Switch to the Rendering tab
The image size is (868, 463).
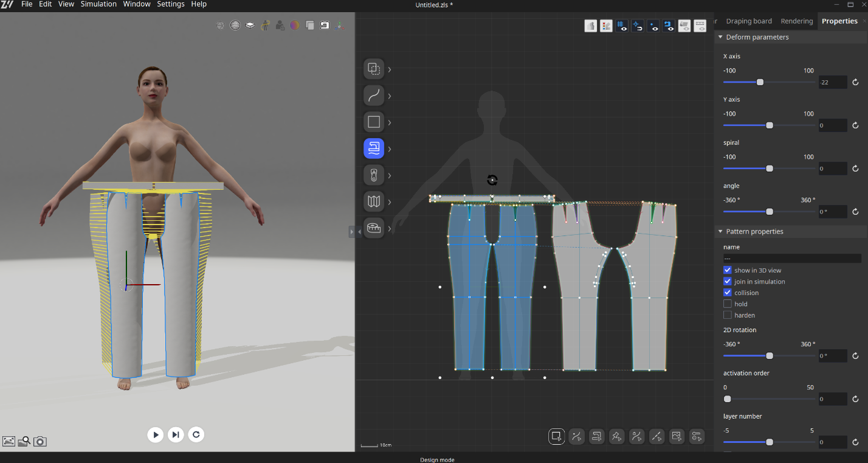pyautogui.click(x=797, y=21)
